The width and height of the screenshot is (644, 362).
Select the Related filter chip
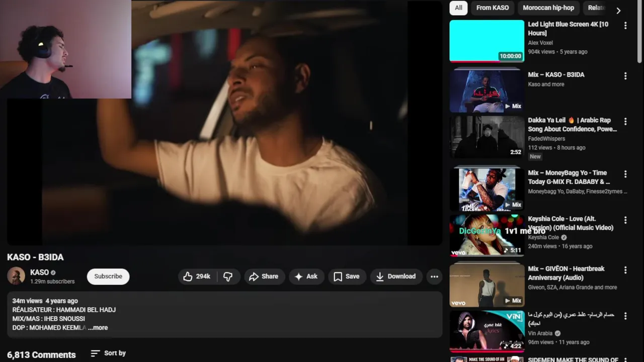[596, 8]
